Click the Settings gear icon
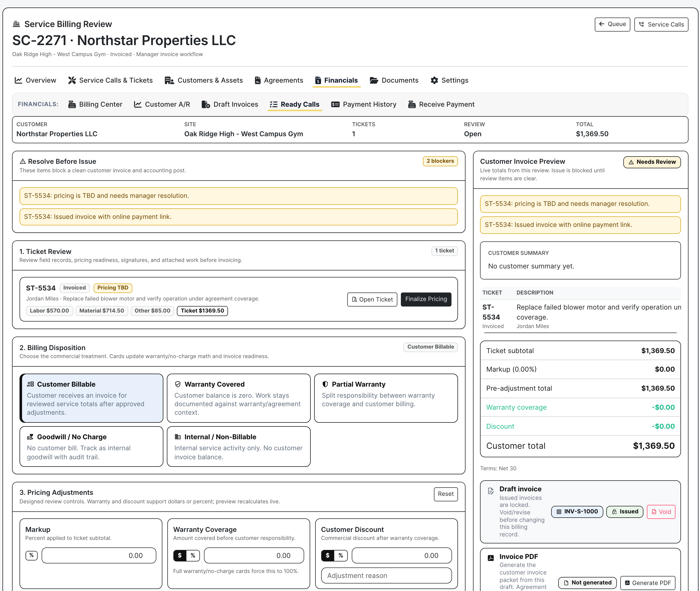700x591 pixels. click(434, 80)
